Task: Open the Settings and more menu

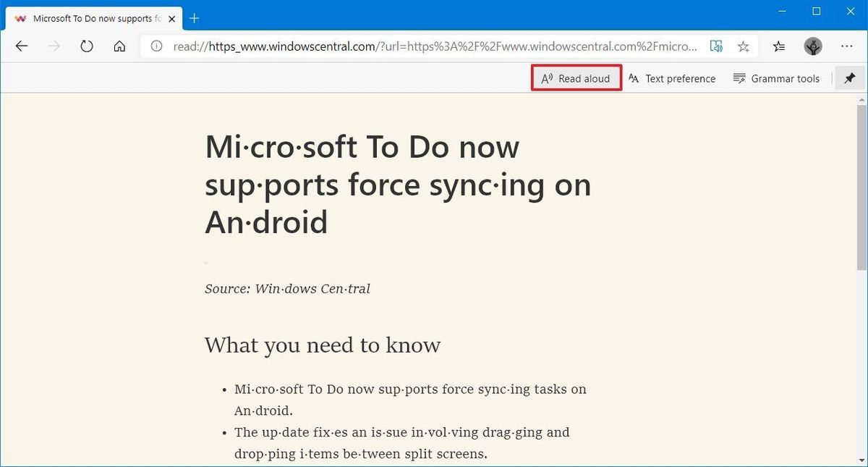Action: click(x=846, y=46)
